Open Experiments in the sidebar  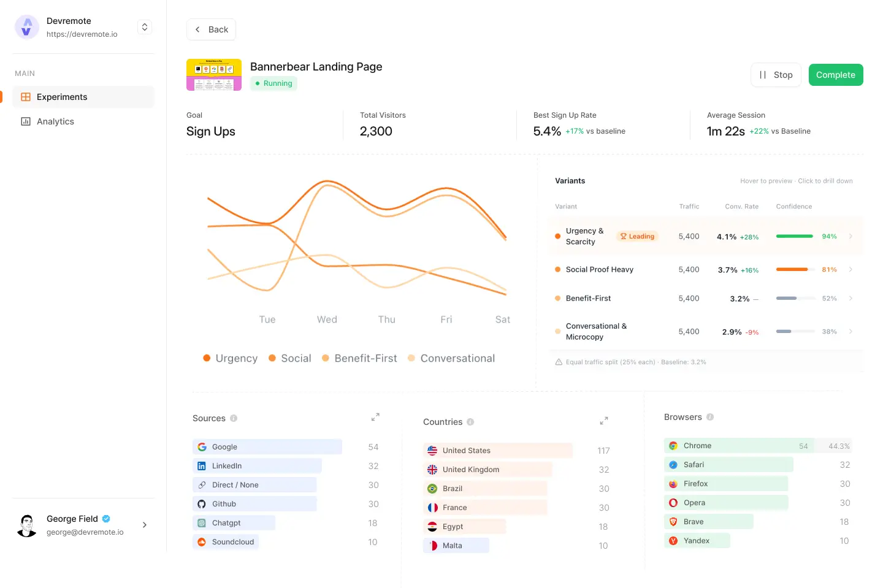pos(83,97)
